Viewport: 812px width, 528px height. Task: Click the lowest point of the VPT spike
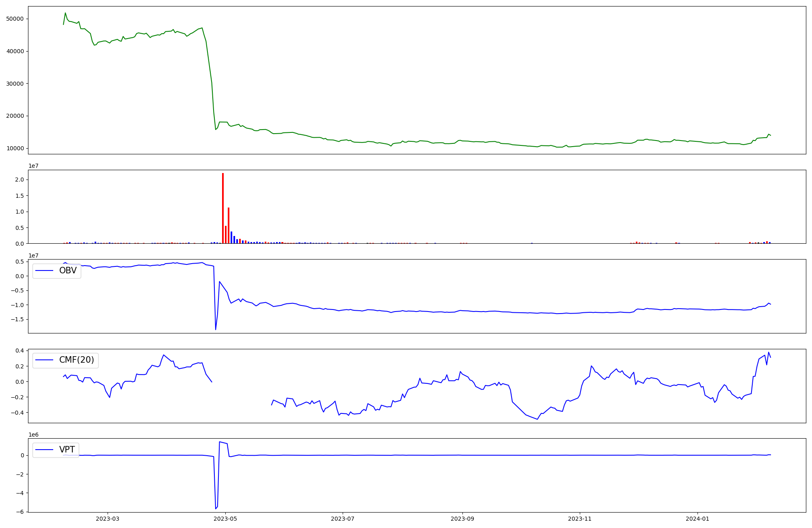pos(216,509)
